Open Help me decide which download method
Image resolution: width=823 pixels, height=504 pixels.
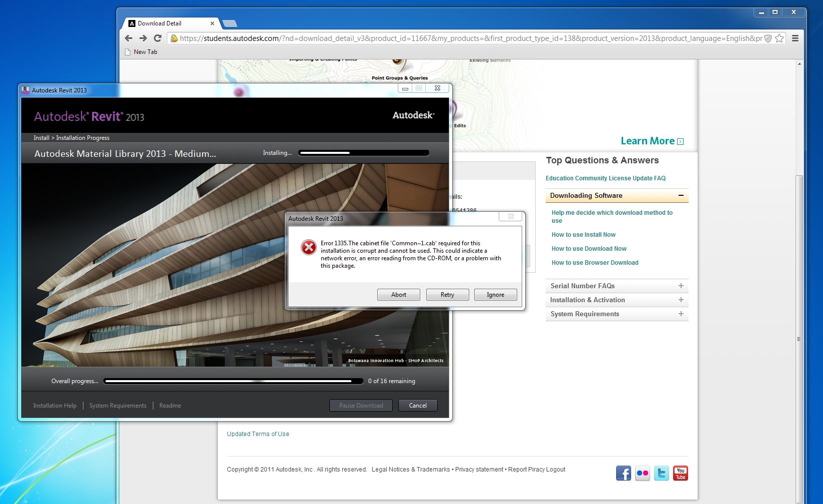tap(612, 217)
